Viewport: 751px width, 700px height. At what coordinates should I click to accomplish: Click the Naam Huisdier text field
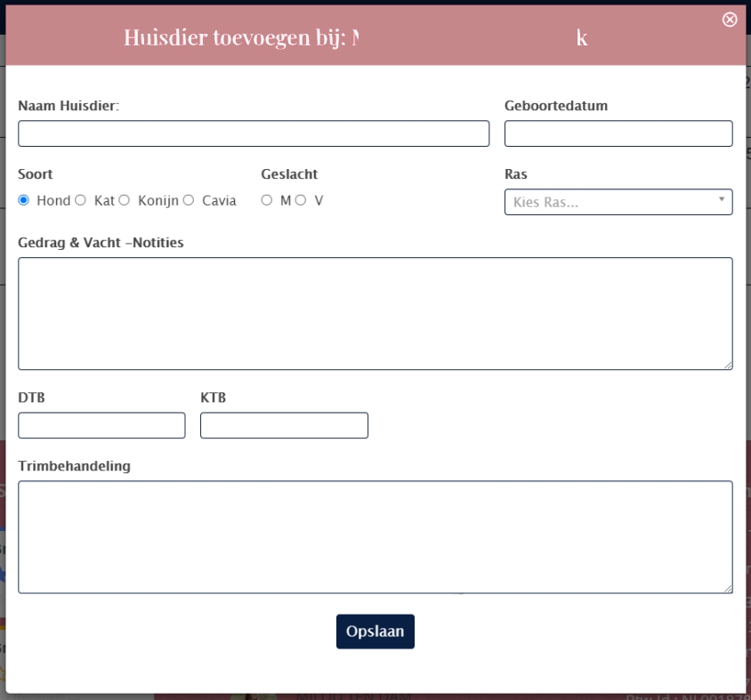[x=254, y=133]
